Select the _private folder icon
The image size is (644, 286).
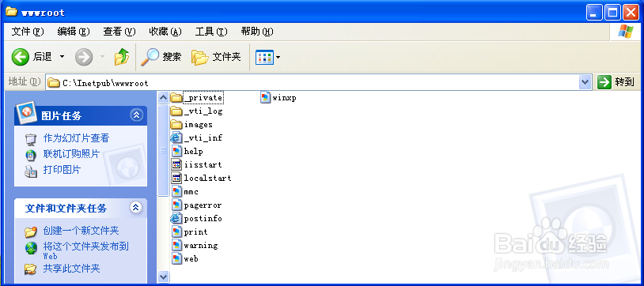[176, 98]
